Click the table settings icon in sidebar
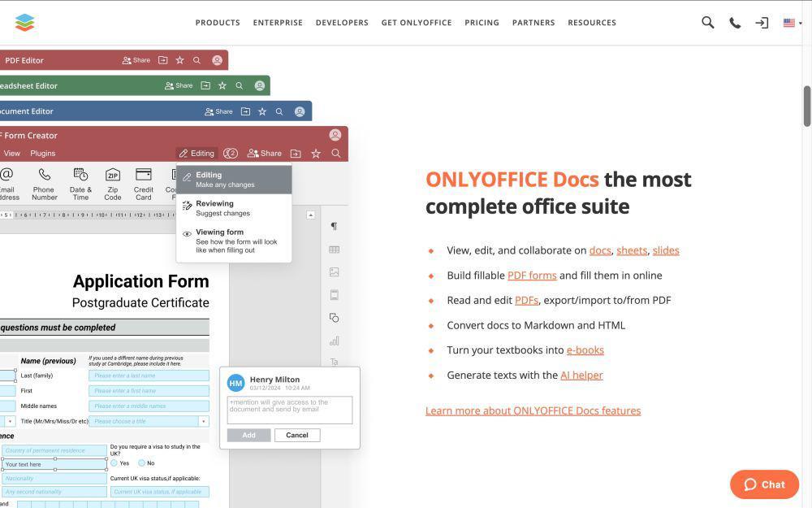812x508 pixels. click(x=334, y=250)
